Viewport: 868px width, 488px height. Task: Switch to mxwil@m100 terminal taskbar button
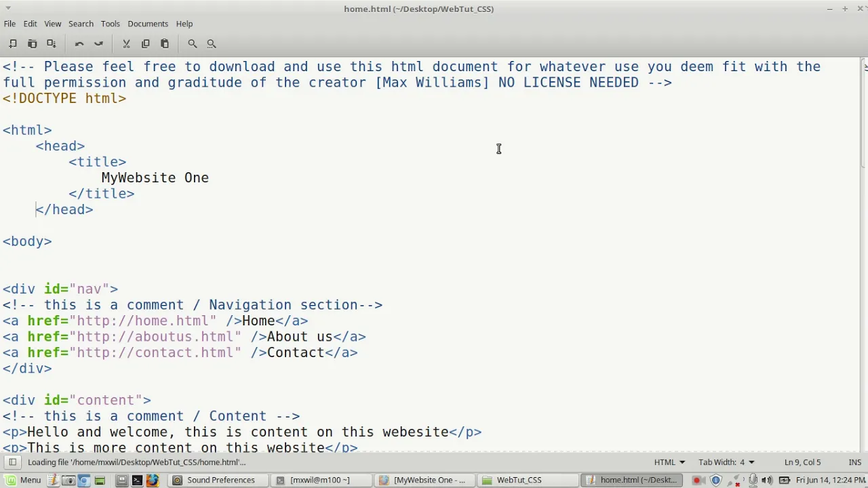pos(320,480)
